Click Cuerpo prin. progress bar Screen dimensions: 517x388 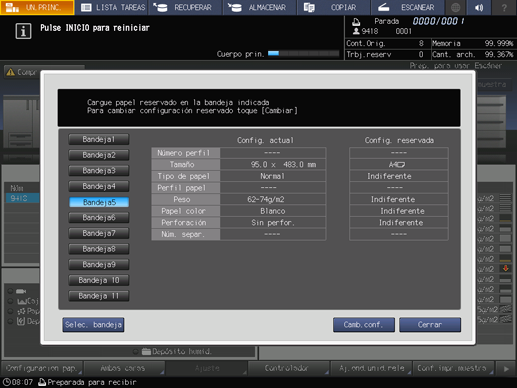(303, 53)
